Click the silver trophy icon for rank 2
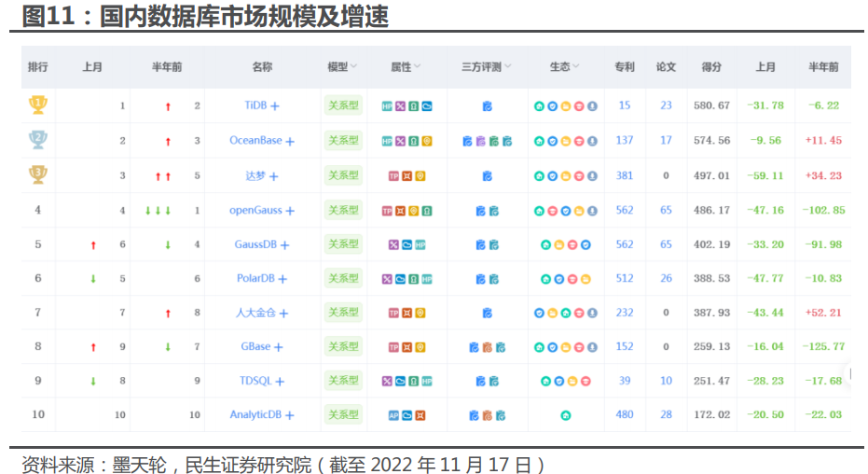 point(38,140)
